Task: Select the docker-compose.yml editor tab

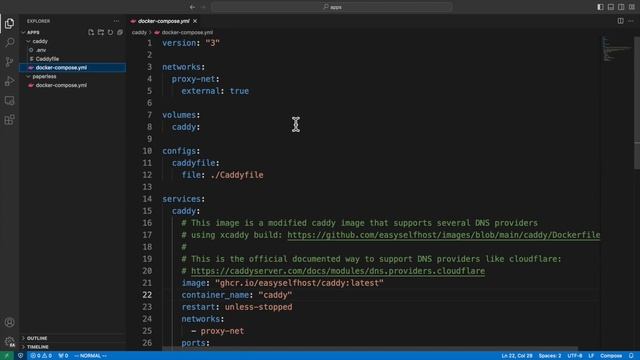Action: [x=164, y=21]
